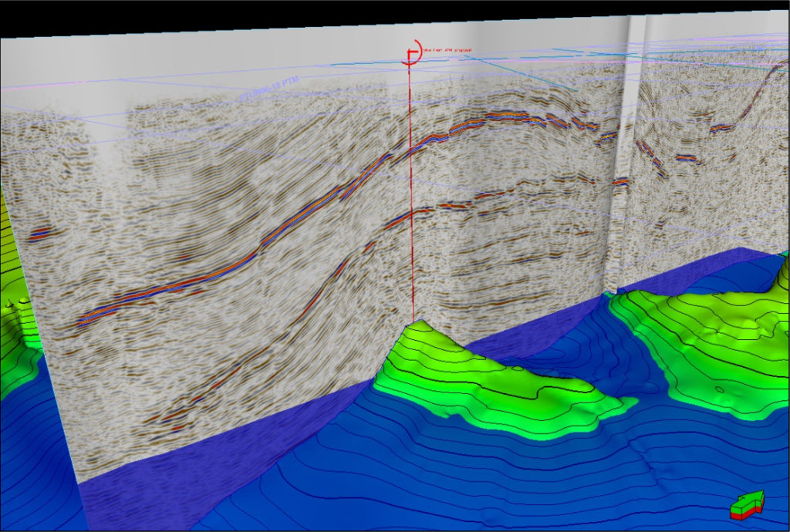The height and width of the screenshot is (532, 790).
Task: Pick the isolated bright amplitude at left edge
Action: [x=40, y=233]
